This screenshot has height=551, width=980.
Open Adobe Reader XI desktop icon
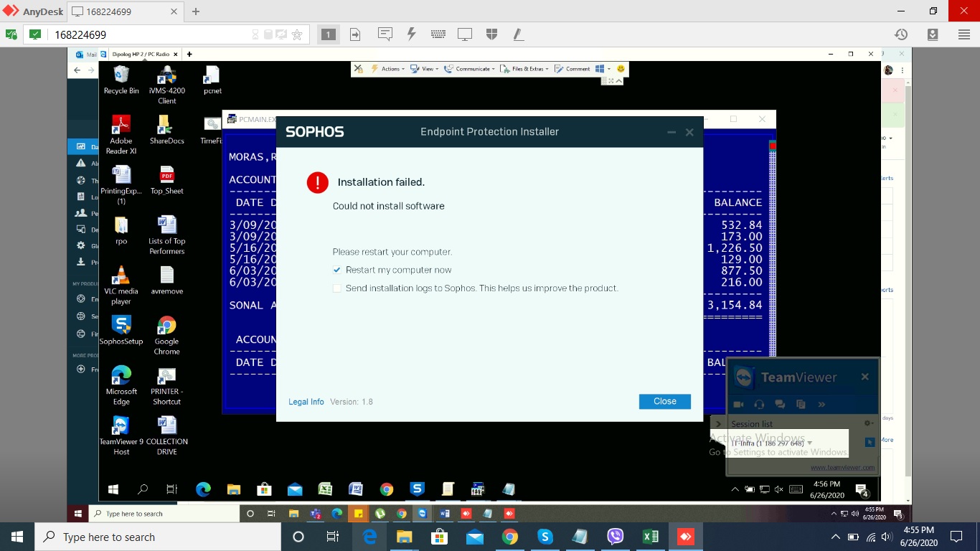121,135
